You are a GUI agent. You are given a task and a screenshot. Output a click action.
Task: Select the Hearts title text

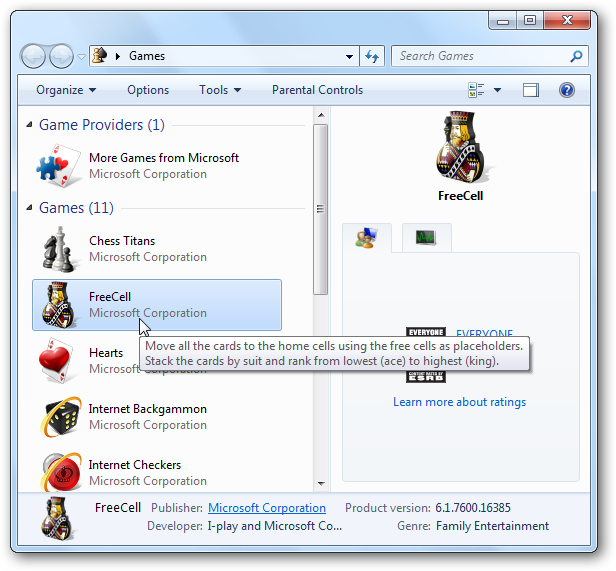pyautogui.click(x=106, y=353)
